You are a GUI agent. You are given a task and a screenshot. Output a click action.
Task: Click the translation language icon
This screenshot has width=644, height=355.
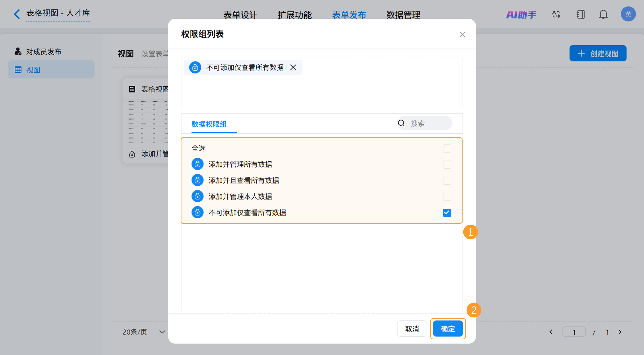[x=556, y=14]
